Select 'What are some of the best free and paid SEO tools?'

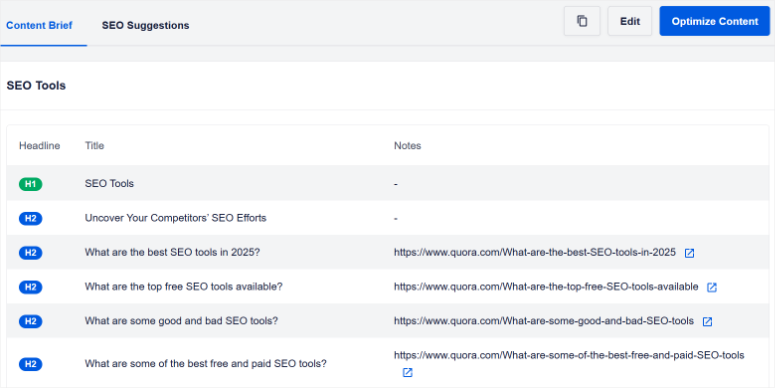206,364
